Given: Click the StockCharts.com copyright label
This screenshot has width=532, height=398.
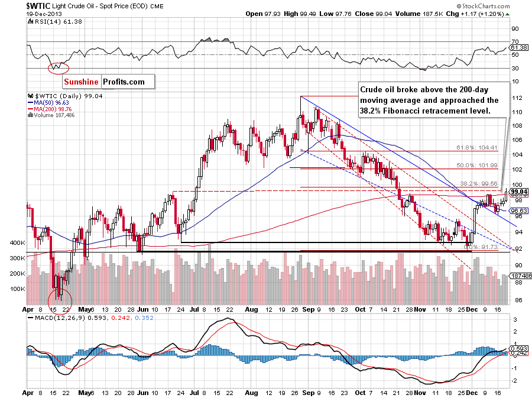Looking at the screenshot, I should tap(483, 6).
